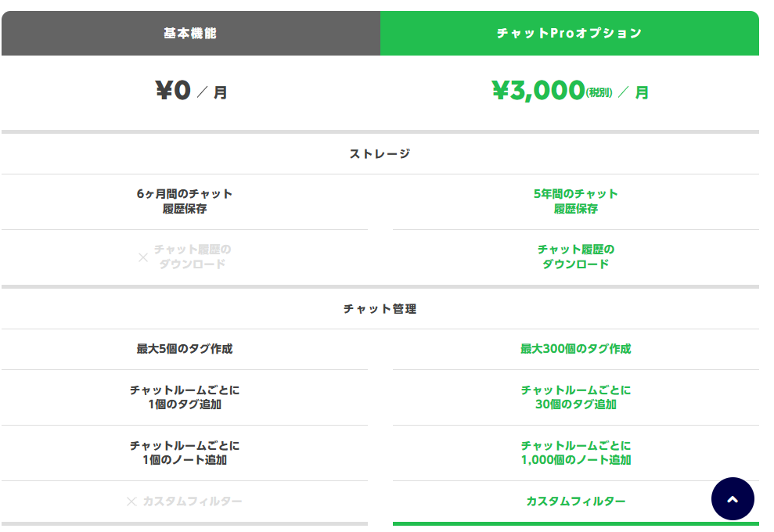Click the scroll-to-top arrow button
This screenshot has width=774, height=532.
[x=733, y=499]
